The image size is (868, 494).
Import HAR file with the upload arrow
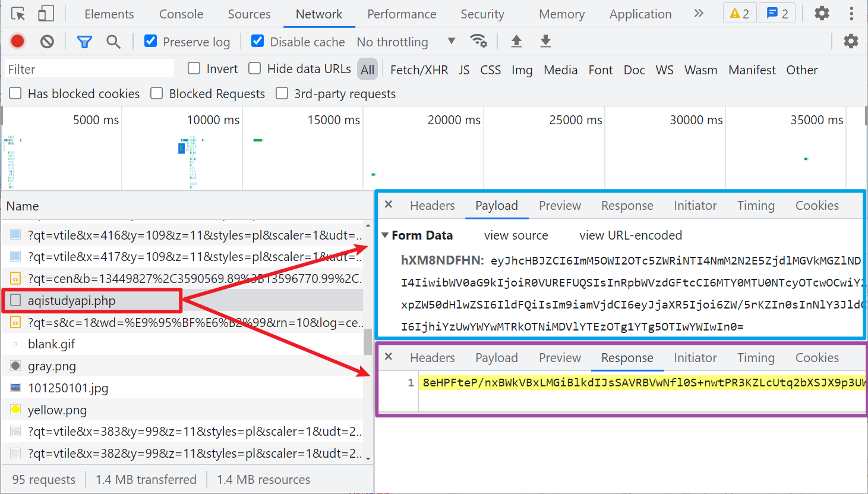point(516,41)
